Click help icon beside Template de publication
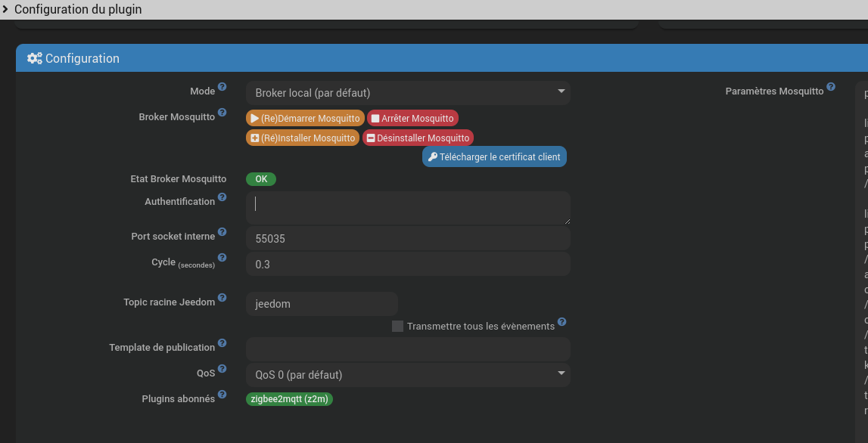The height and width of the screenshot is (443, 868). (x=222, y=343)
